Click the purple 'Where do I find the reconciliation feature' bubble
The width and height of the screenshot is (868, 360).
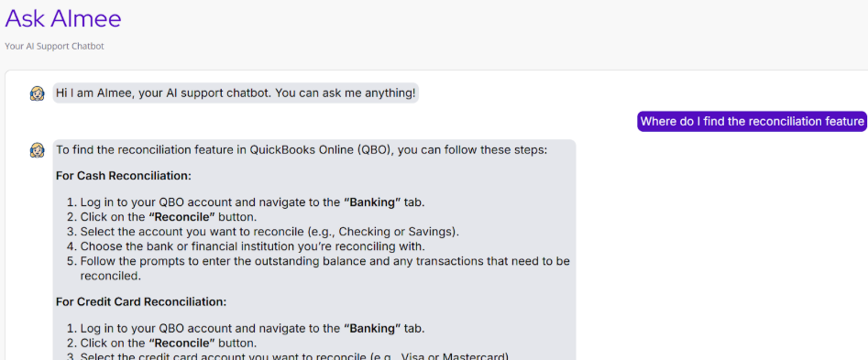pyautogui.click(x=753, y=121)
